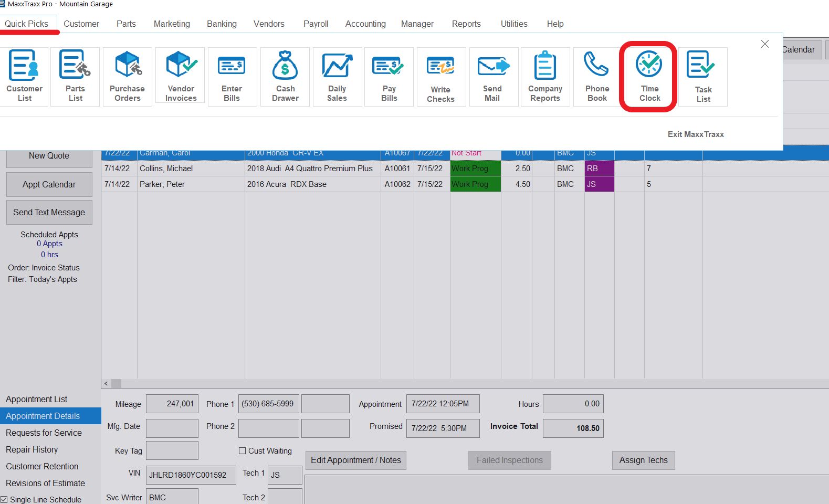Select the purple RB tech color cell

(599, 169)
